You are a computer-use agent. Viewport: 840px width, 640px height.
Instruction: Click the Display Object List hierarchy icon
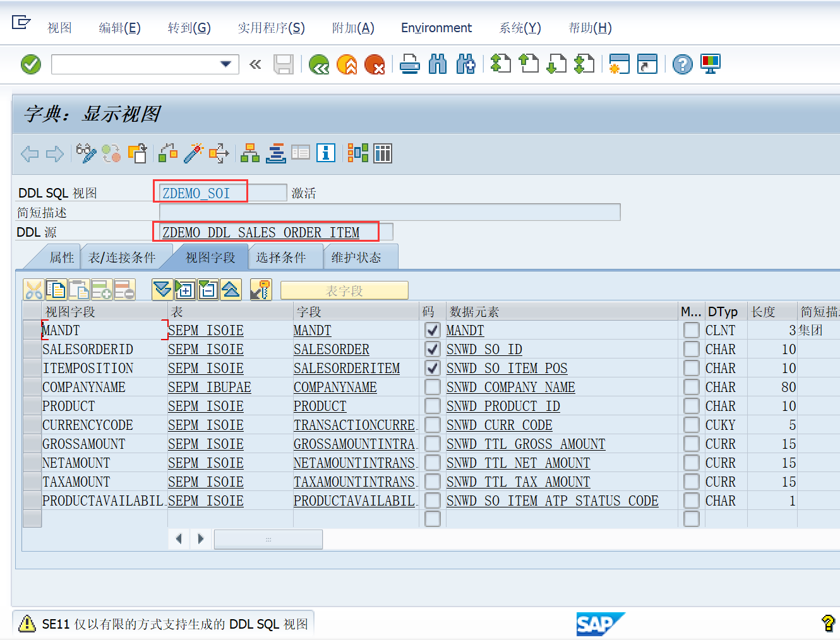[x=250, y=153]
